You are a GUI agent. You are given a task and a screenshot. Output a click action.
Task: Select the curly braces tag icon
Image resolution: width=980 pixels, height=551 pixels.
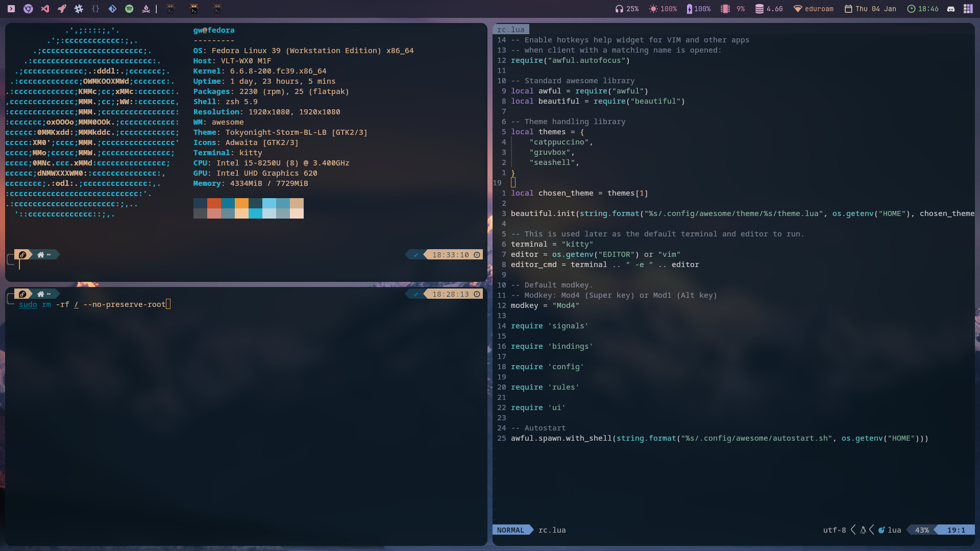pyautogui.click(x=95, y=9)
